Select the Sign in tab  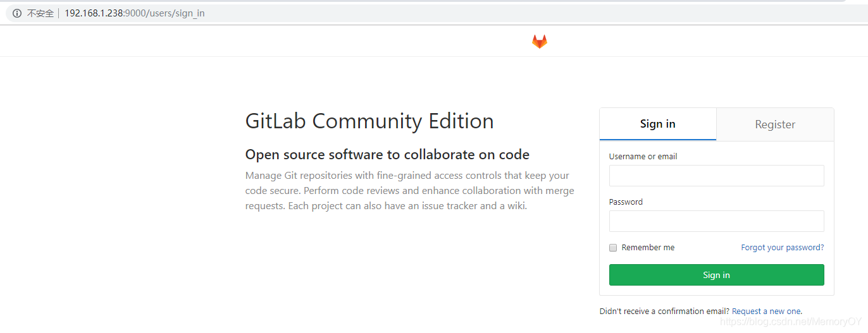(x=658, y=124)
